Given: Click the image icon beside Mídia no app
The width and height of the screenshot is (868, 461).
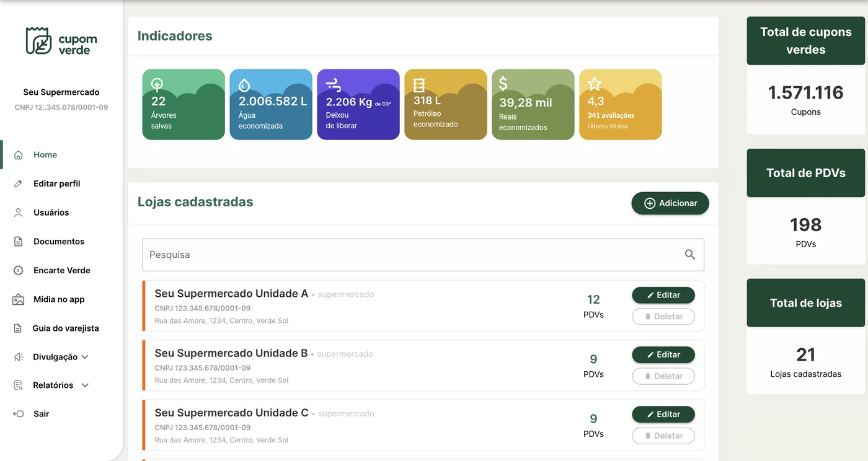Looking at the screenshot, I should tap(19, 299).
